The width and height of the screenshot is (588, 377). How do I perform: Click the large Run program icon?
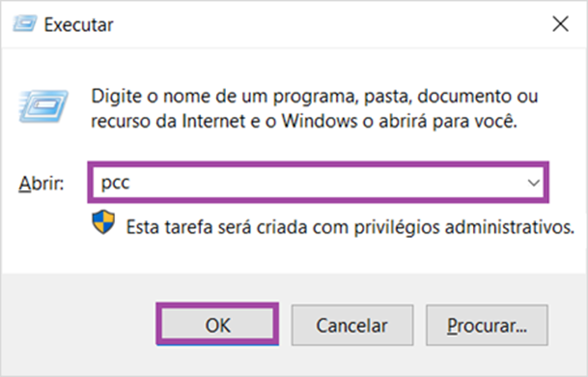[44, 106]
